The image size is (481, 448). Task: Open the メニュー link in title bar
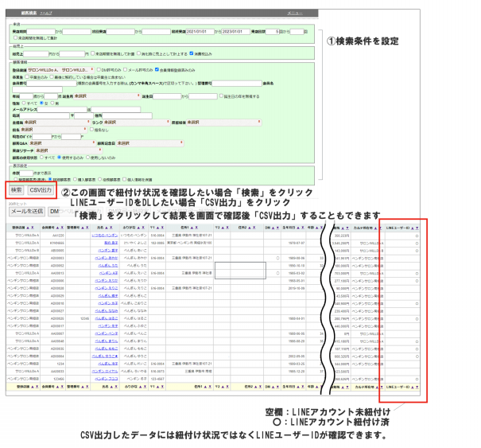click(x=295, y=13)
